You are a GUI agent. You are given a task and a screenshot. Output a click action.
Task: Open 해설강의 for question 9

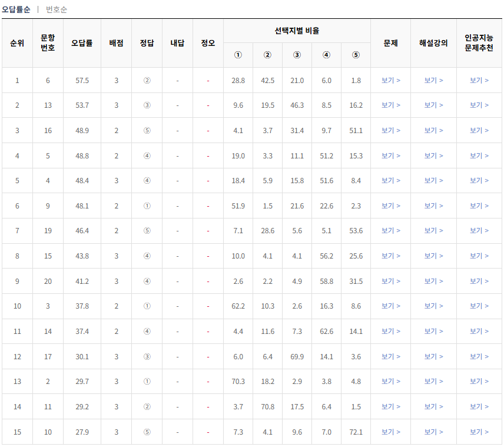point(434,206)
